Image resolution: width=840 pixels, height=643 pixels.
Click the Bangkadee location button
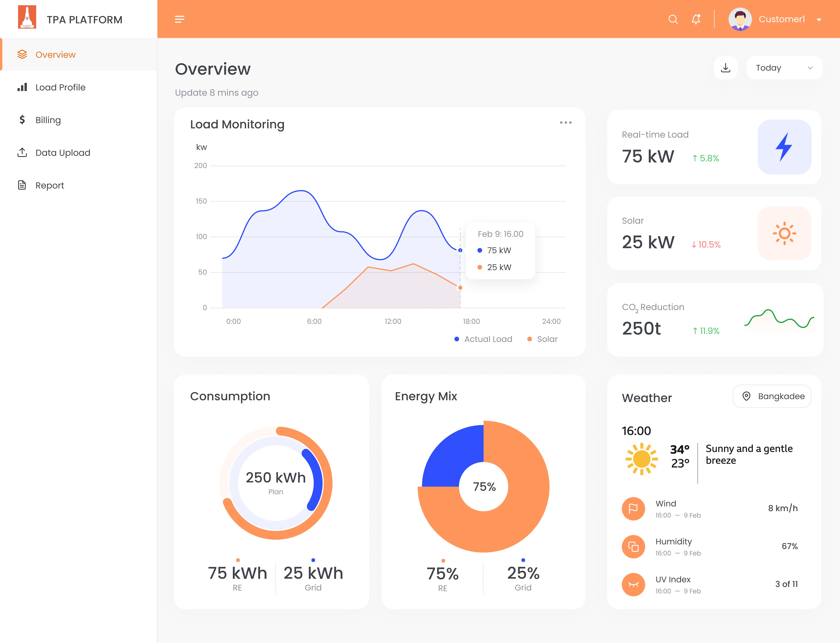coord(772,396)
